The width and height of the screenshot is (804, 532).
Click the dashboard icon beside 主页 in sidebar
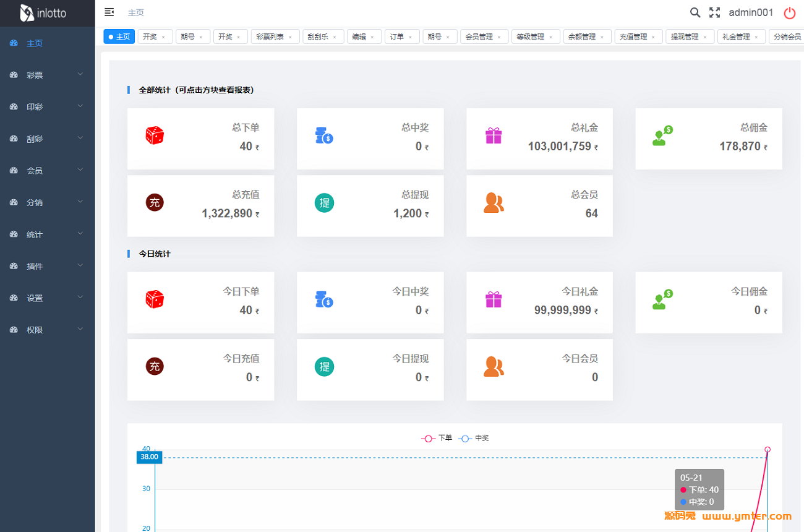pos(14,43)
